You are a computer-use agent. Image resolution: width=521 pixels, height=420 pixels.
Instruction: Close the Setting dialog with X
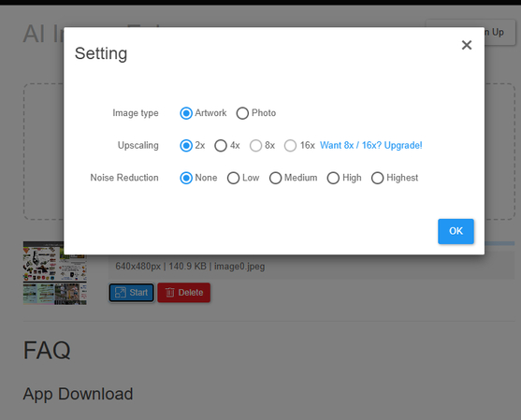click(x=467, y=45)
